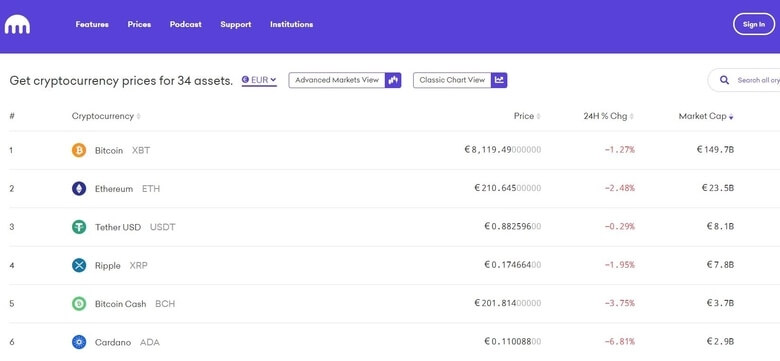Click Tether 24H change -0.29%

[x=619, y=227]
